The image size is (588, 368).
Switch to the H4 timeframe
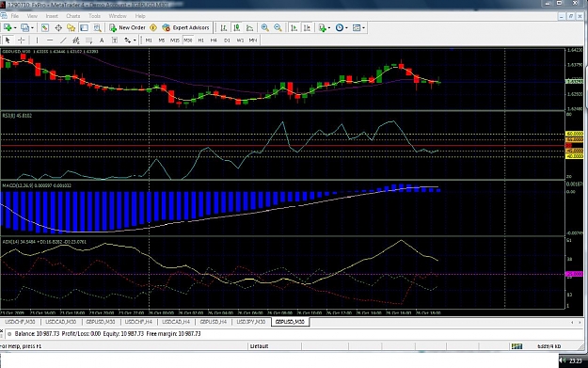point(214,40)
